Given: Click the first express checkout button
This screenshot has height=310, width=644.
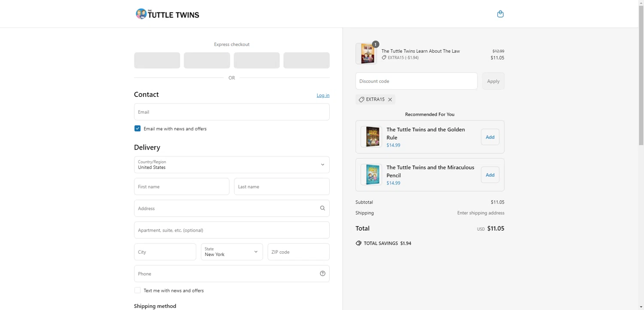Looking at the screenshot, I should coord(157,60).
